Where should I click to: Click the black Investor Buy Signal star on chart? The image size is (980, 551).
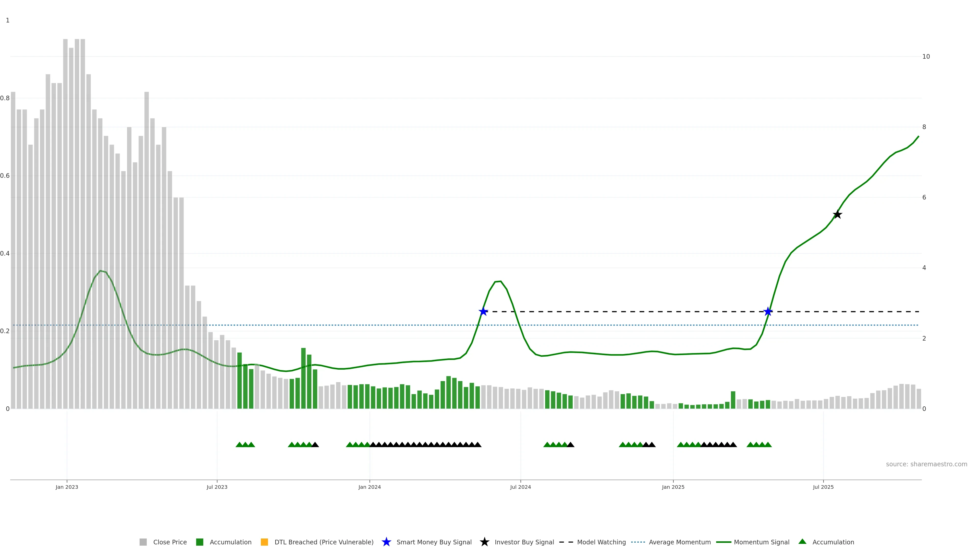(x=837, y=215)
